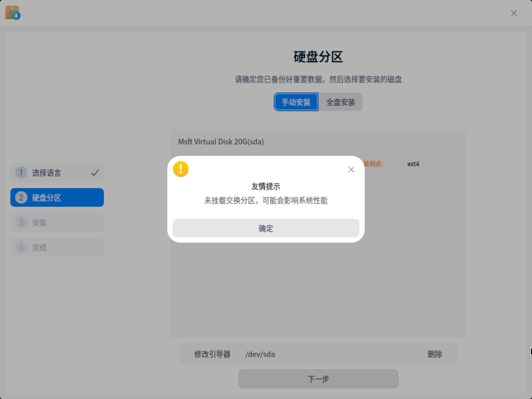This screenshot has width=532, height=399.
Task: Click step 3 安装 in the sidebar
Action: [x=57, y=222]
